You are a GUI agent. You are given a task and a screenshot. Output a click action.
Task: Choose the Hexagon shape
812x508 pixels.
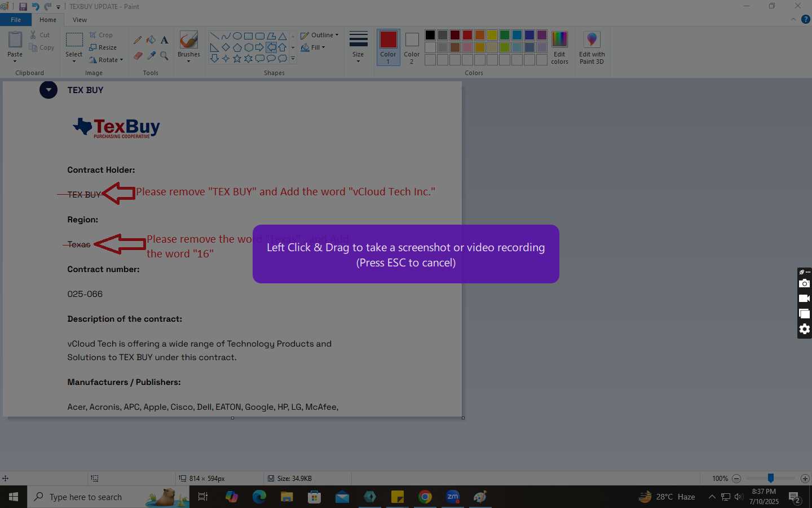(x=248, y=47)
